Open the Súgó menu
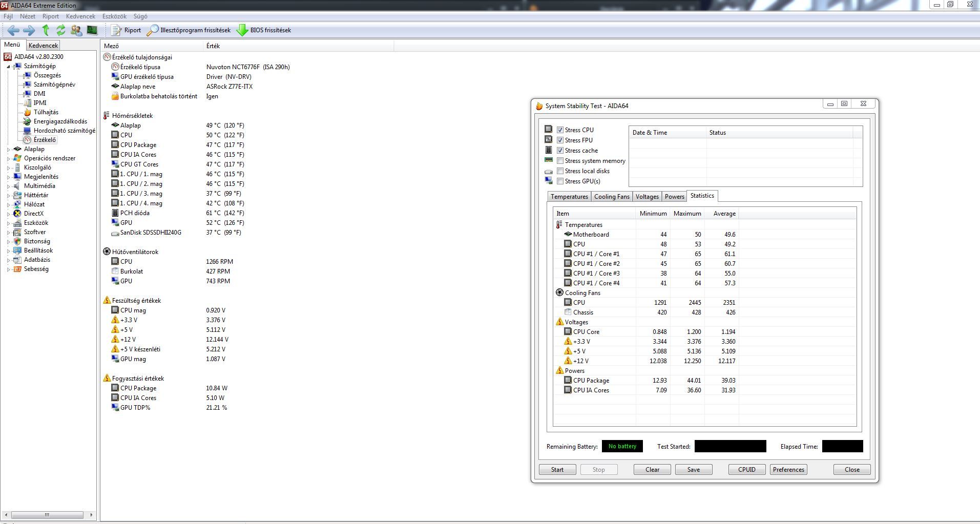Screen dimensions: 980x524 (x=140, y=16)
